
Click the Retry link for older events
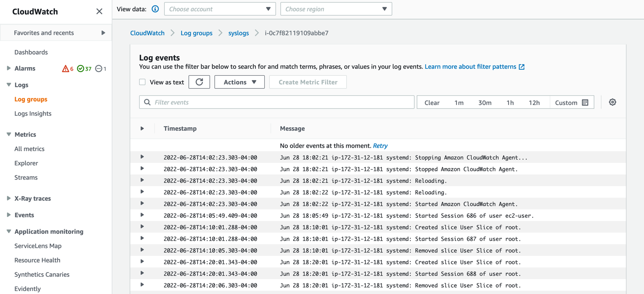tap(380, 145)
